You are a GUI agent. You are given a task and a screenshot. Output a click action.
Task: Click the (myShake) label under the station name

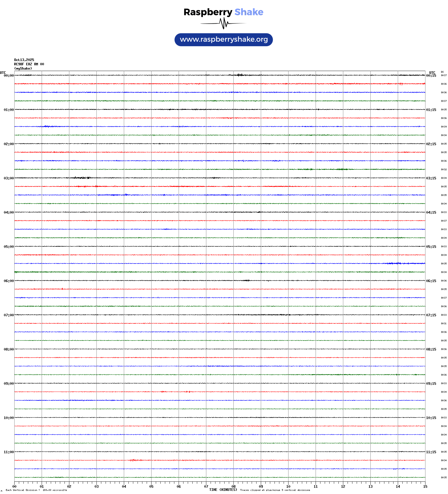pos(23,68)
